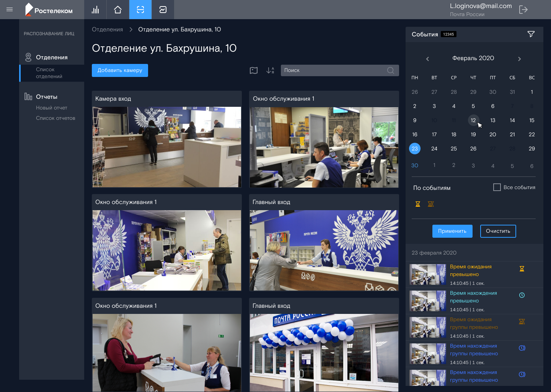Image resolution: width=551 pixels, height=392 pixels.
Task: Open Отделения in the sidebar
Action: coord(52,57)
